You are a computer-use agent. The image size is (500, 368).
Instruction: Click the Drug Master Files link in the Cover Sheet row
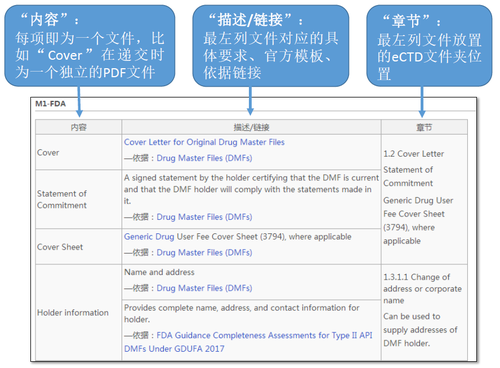point(204,253)
